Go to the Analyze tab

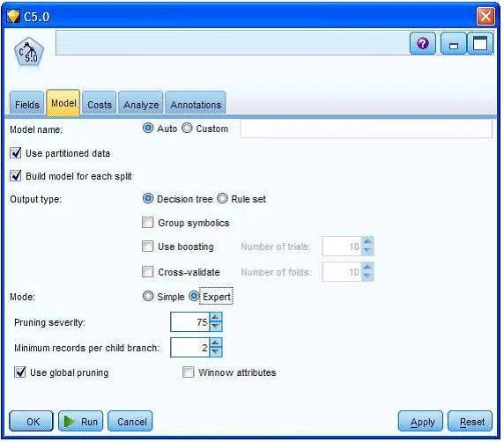141,103
